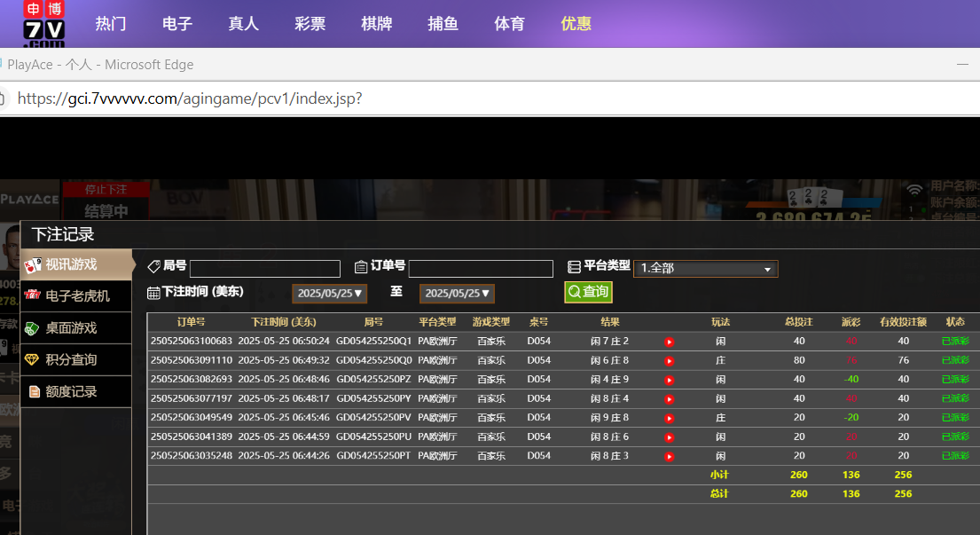Screen dimensions: 980x535
Task: Switch to the 电子老虎机 tab
Action: point(76,296)
